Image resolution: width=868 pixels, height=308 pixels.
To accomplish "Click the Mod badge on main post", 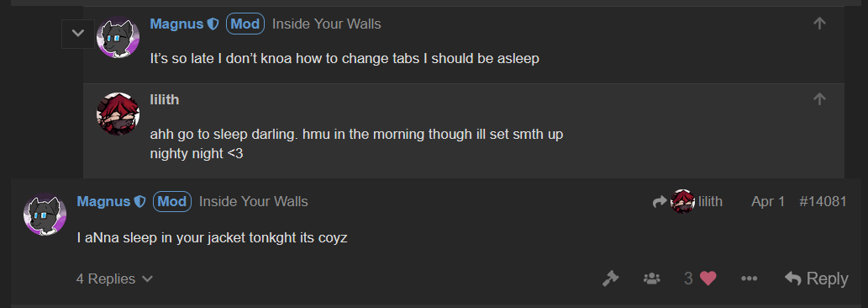I will tap(172, 202).
